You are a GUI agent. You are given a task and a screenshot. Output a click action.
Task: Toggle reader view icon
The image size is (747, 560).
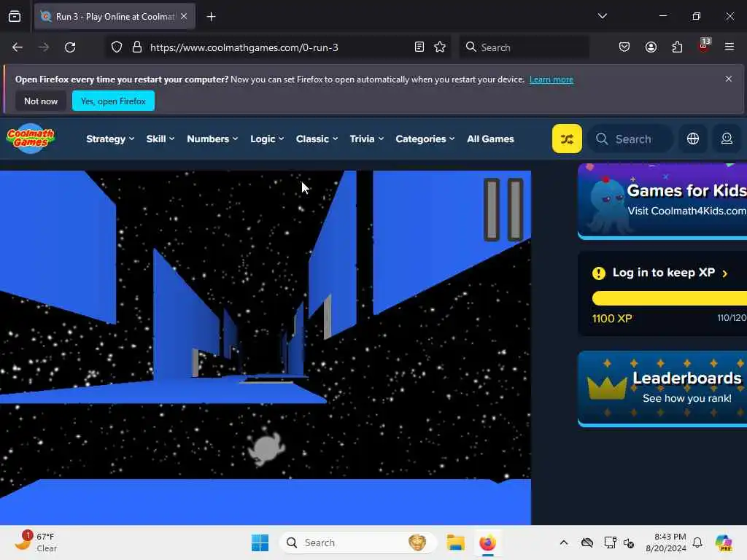click(x=419, y=47)
